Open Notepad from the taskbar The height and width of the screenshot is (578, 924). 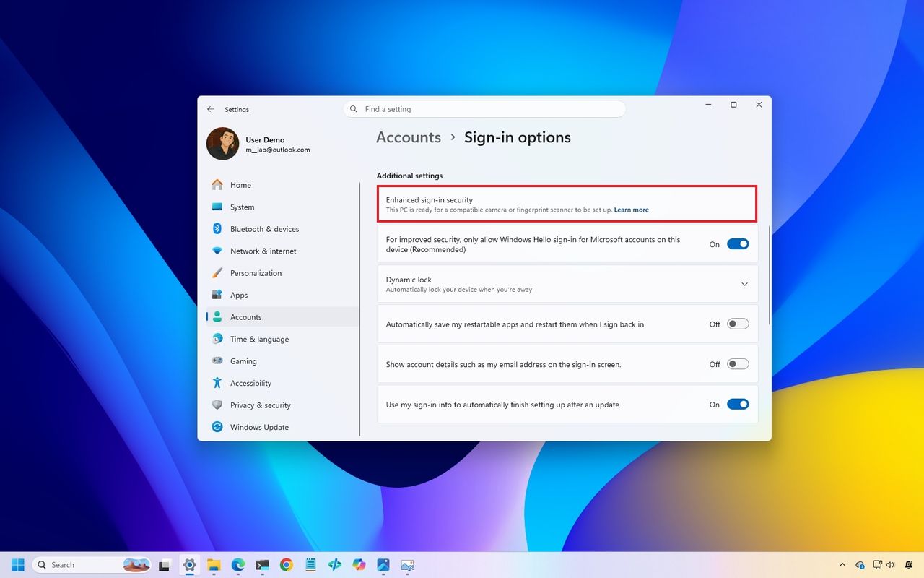tap(310, 565)
